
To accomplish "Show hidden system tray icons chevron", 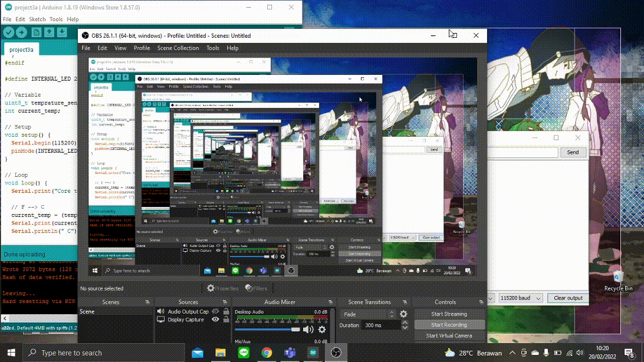I will pos(512,353).
